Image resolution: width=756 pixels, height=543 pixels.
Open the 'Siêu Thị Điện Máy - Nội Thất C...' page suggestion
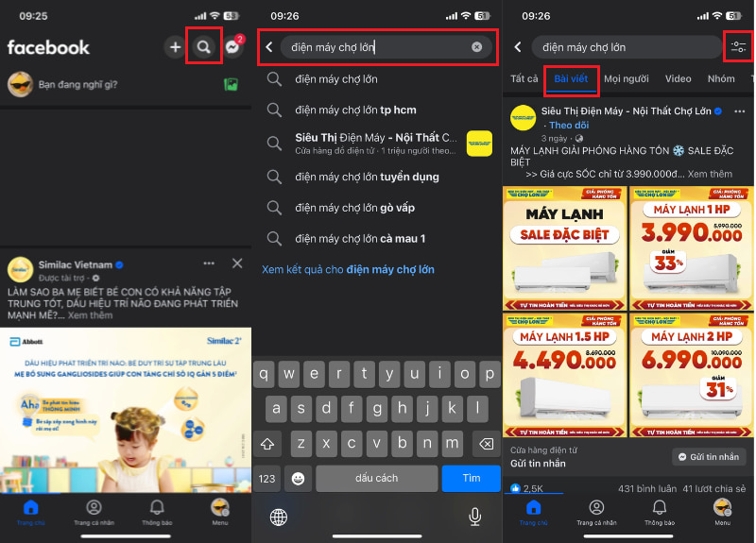377,144
